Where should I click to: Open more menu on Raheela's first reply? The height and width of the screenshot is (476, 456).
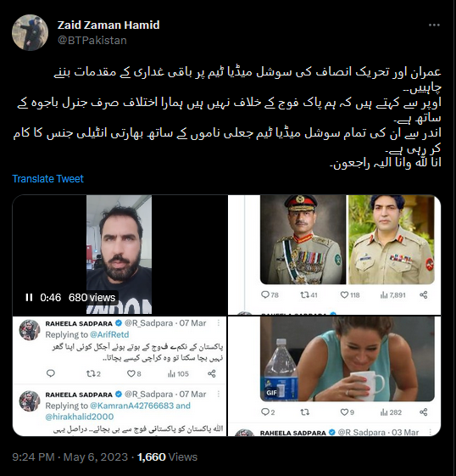click(x=219, y=323)
